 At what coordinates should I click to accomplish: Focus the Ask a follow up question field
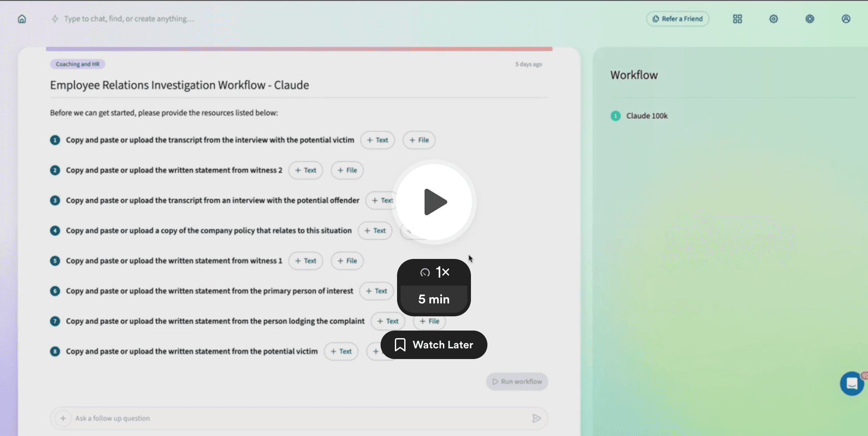(299, 418)
